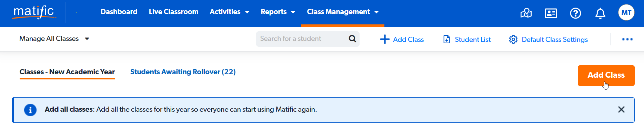
Task: Open the ID card icon in header
Action: pyautogui.click(x=551, y=13)
